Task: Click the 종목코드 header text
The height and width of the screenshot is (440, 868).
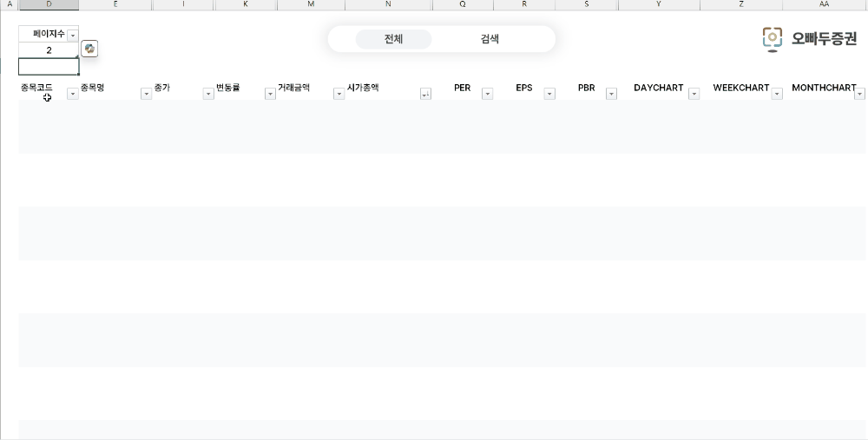Action: tap(36, 88)
